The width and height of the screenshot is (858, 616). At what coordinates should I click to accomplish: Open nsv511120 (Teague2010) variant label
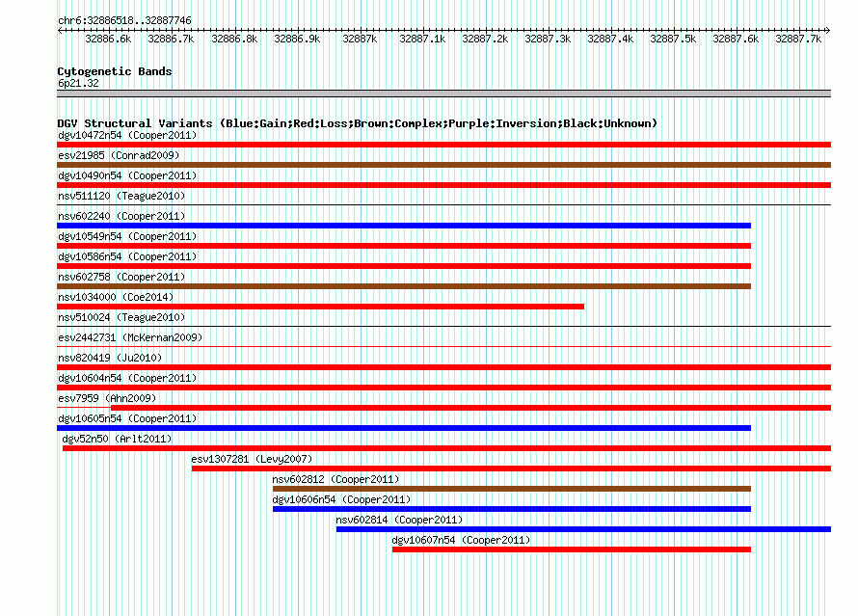tap(121, 196)
